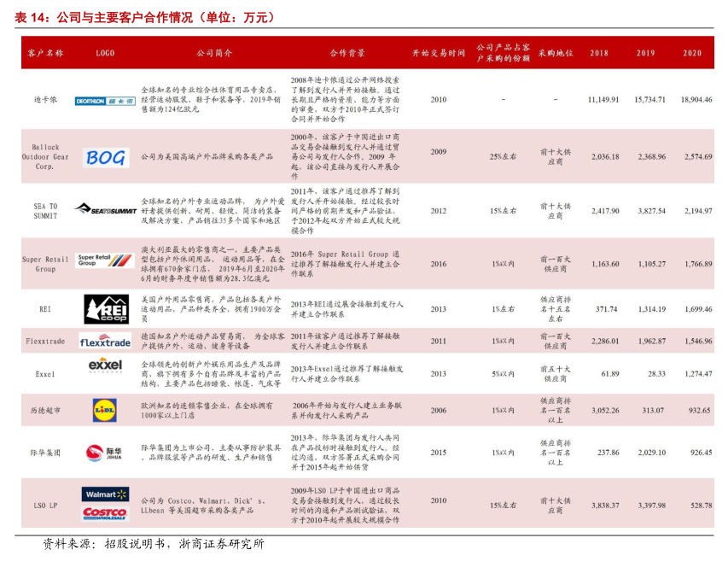Select the 公司简介 column header
This screenshot has height=573, width=728.
pyautogui.click(x=214, y=53)
